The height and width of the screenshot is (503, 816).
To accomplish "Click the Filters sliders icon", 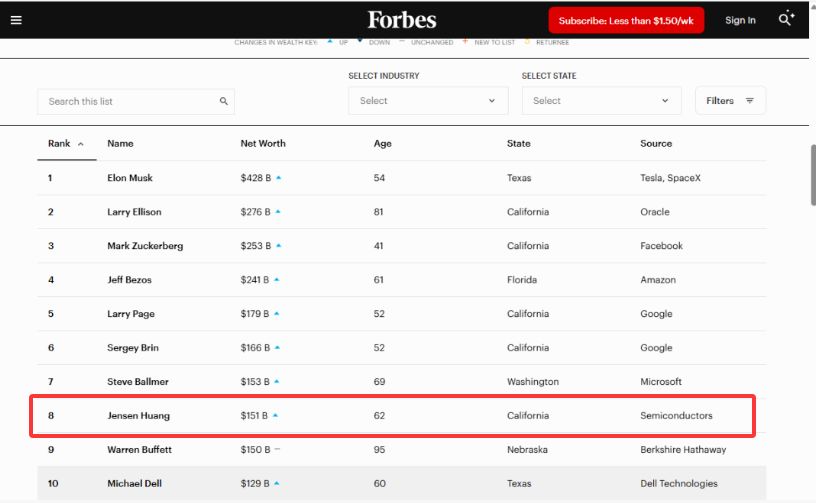I will click(x=750, y=101).
